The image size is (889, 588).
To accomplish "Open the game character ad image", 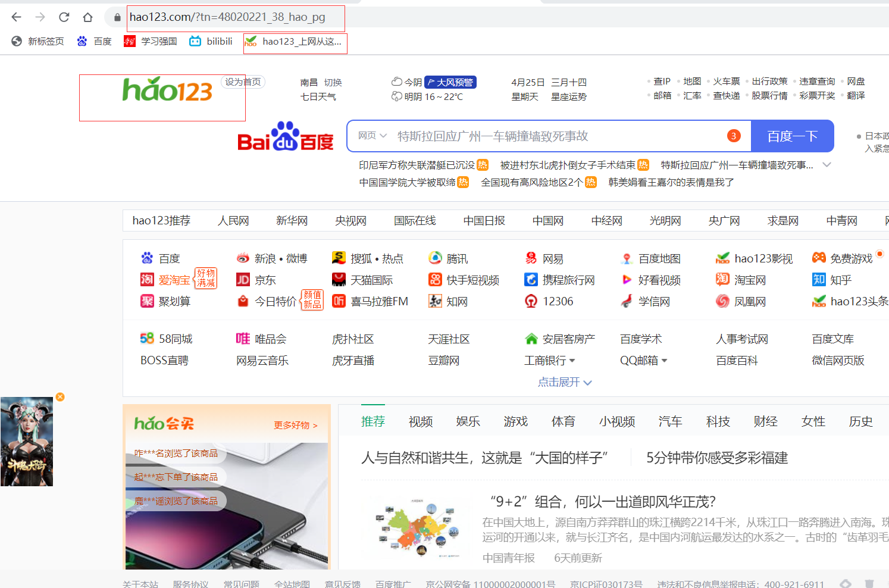I will click(27, 442).
